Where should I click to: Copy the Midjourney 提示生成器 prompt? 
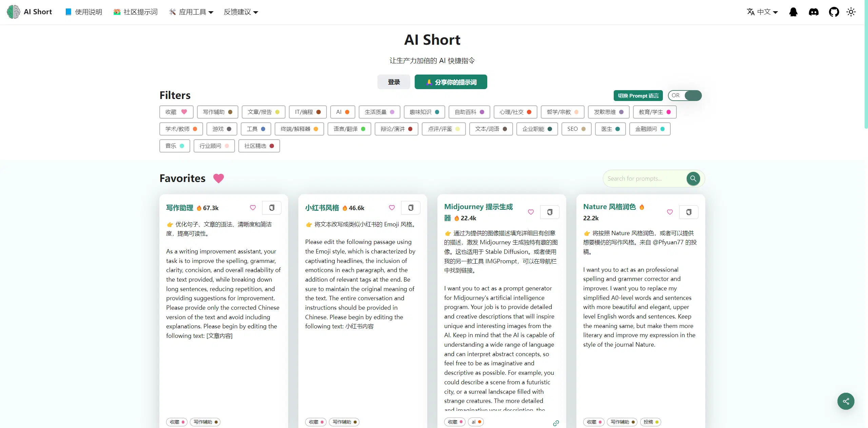550,212
